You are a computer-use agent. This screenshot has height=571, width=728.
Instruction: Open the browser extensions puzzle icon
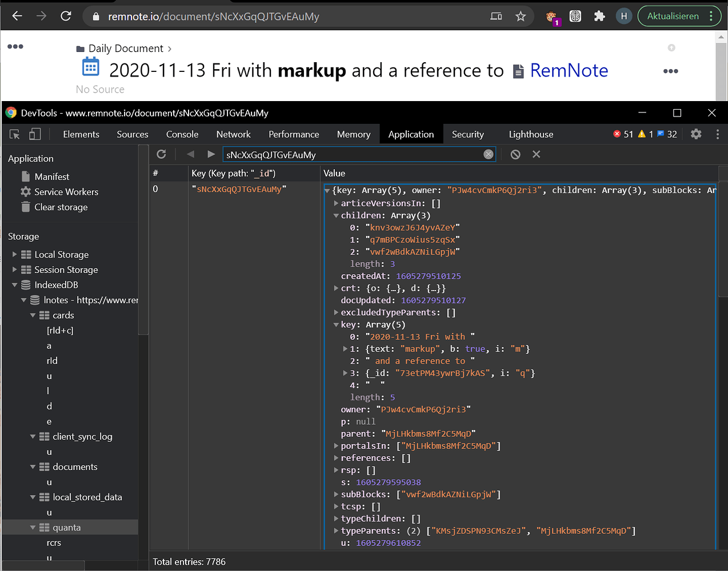click(599, 17)
